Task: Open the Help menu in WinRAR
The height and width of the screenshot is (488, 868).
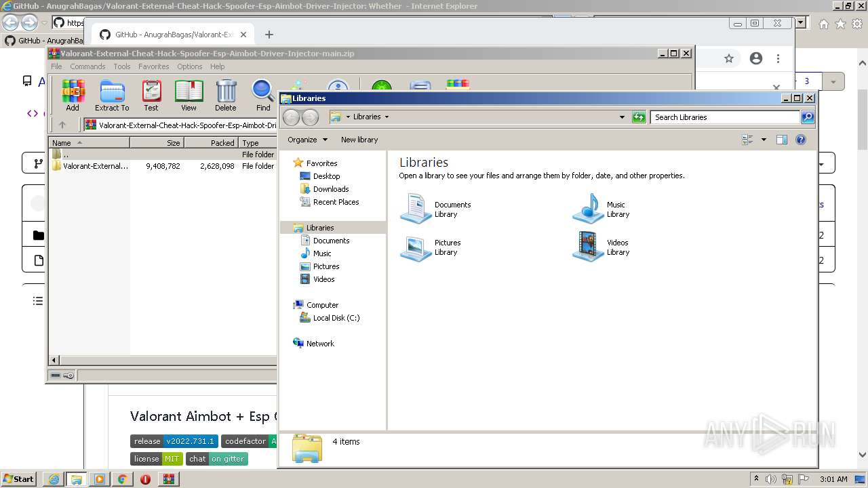Action: point(217,66)
